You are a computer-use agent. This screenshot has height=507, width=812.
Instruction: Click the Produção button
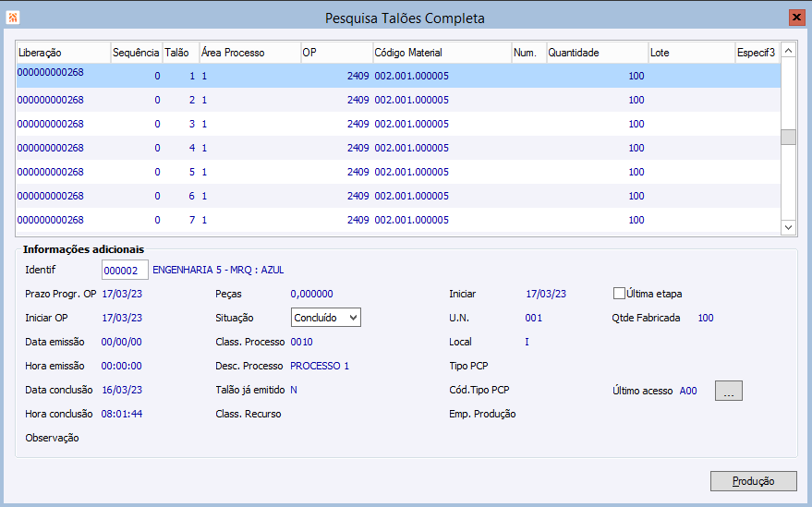[x=754, y=481]
